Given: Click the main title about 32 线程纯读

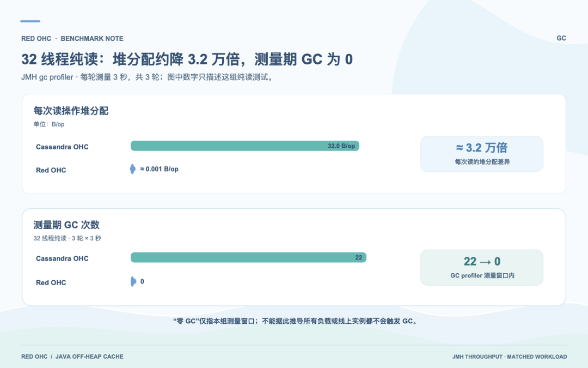Looking at the screenshot, I should tap(187, 59).
